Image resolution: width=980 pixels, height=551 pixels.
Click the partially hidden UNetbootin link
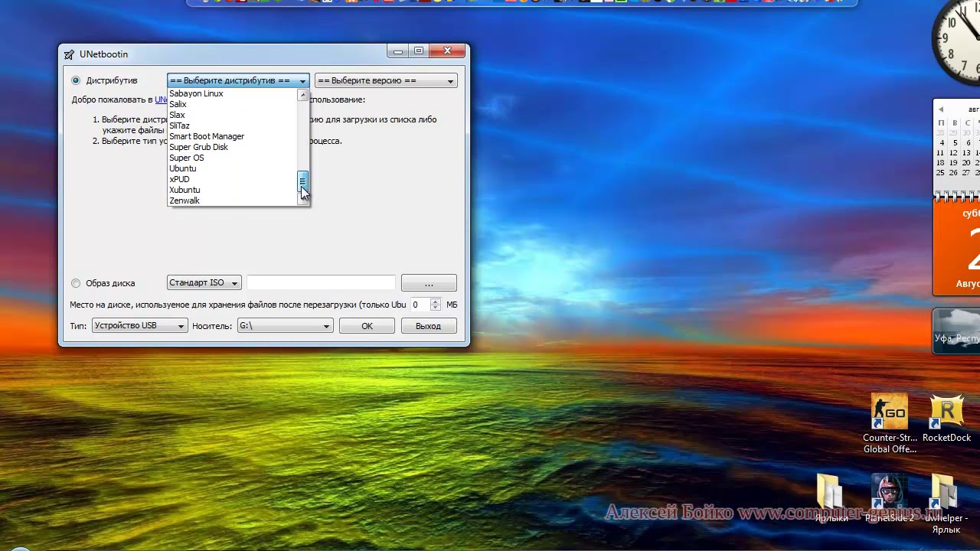[161, 99]
